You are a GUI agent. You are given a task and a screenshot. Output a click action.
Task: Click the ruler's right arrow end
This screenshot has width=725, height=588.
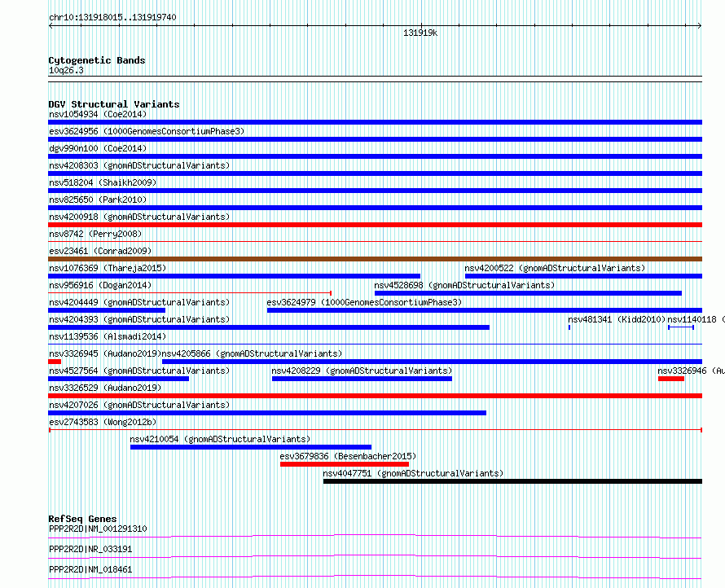[700, 26]
